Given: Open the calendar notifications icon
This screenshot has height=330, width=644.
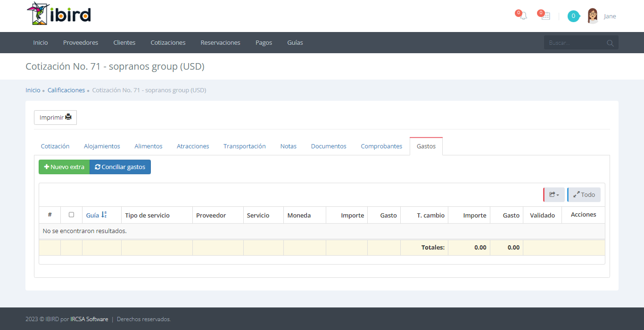Looking at the screenshot, I should (545, 16).
